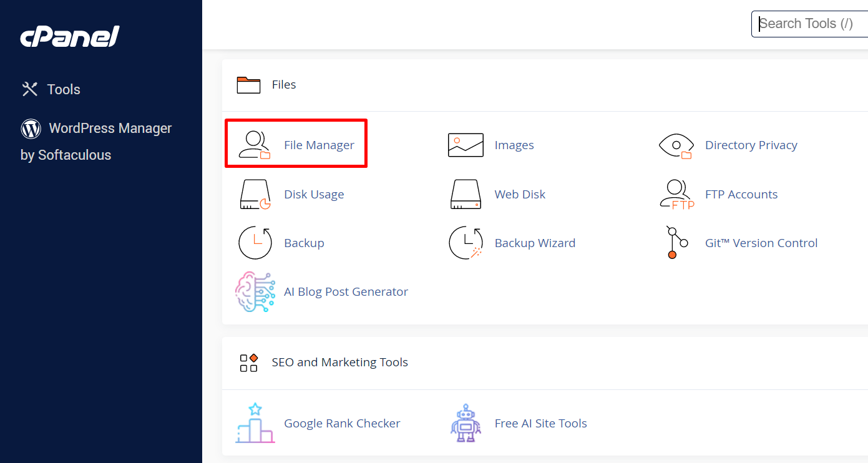
Task: Open the Directory Privacy eye icon
Action: click(x=676, y=145)
